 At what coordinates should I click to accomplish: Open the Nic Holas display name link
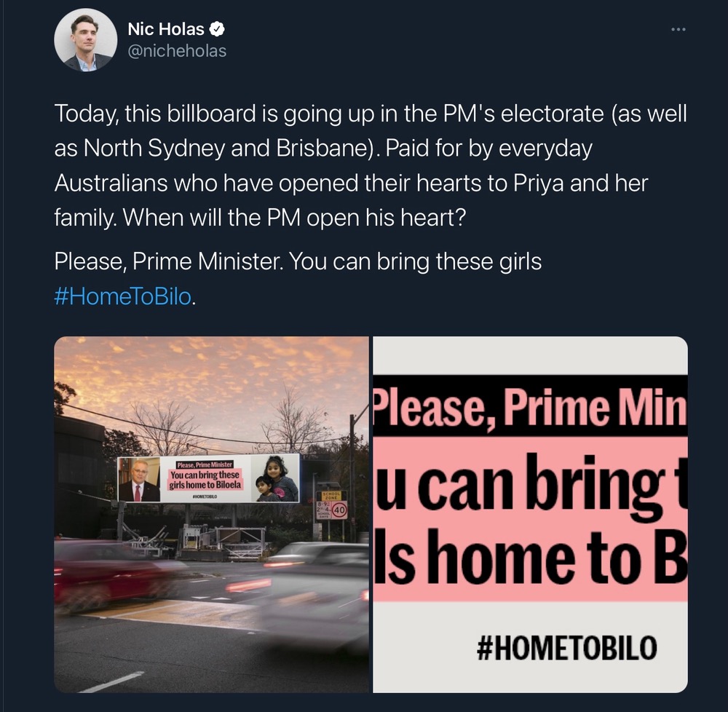(166, 29)
